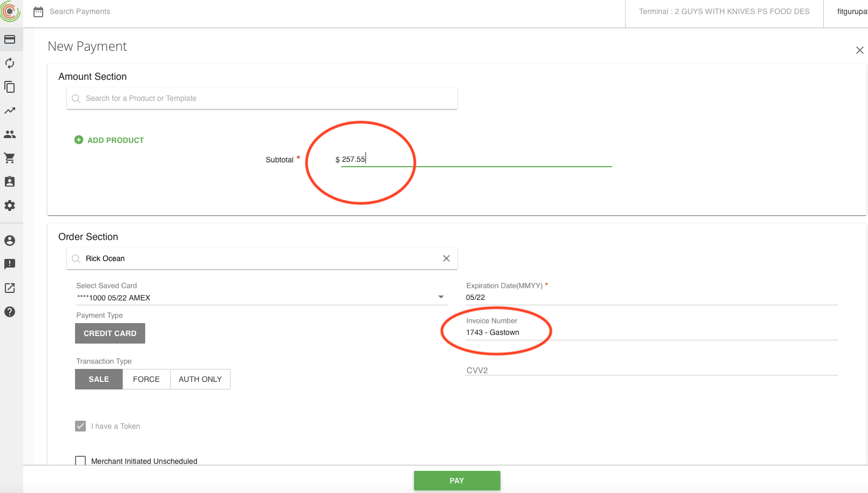Choose the SALE transaction type
The width and height of the screenshot is (868, 493).
(99, 379)
